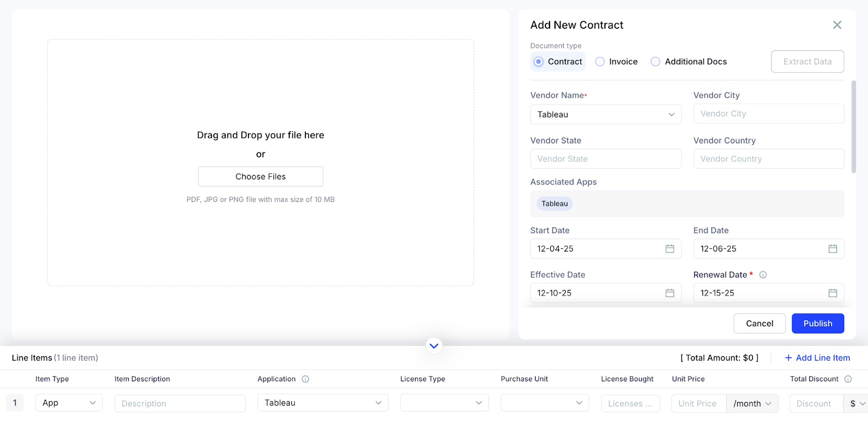
Task: Click the Discount amount field
Action: pos(816,404)
